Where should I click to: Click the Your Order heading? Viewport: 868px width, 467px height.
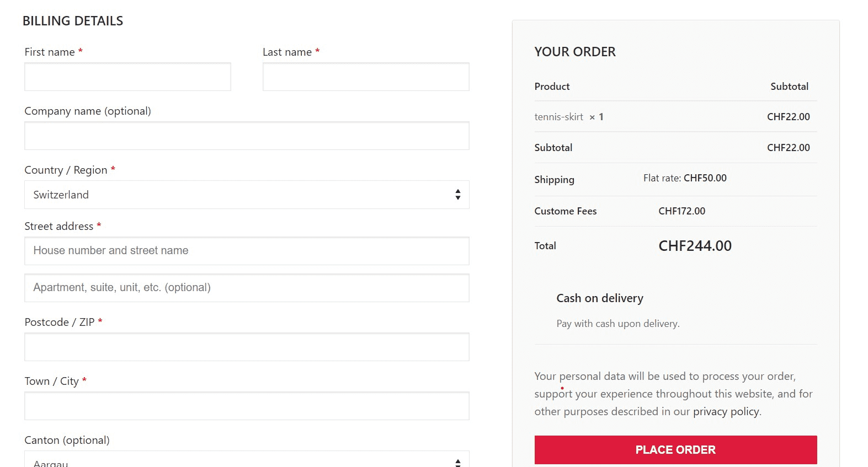[574, 51]
